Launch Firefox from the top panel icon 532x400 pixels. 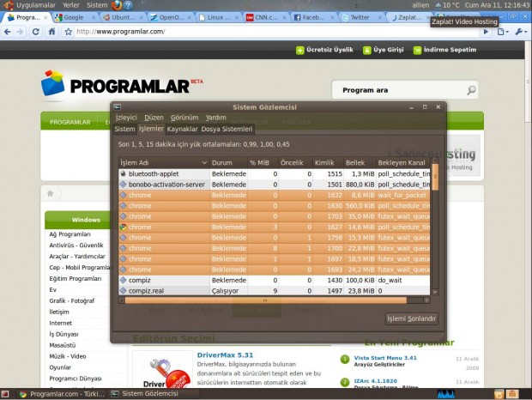click(117, 5)
